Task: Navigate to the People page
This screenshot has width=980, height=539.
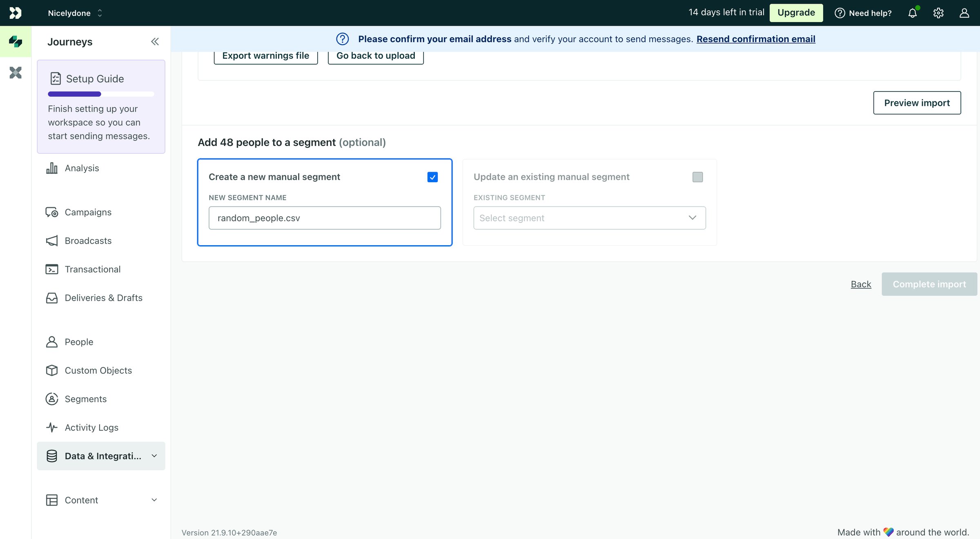Action: (x=79, y=342)
